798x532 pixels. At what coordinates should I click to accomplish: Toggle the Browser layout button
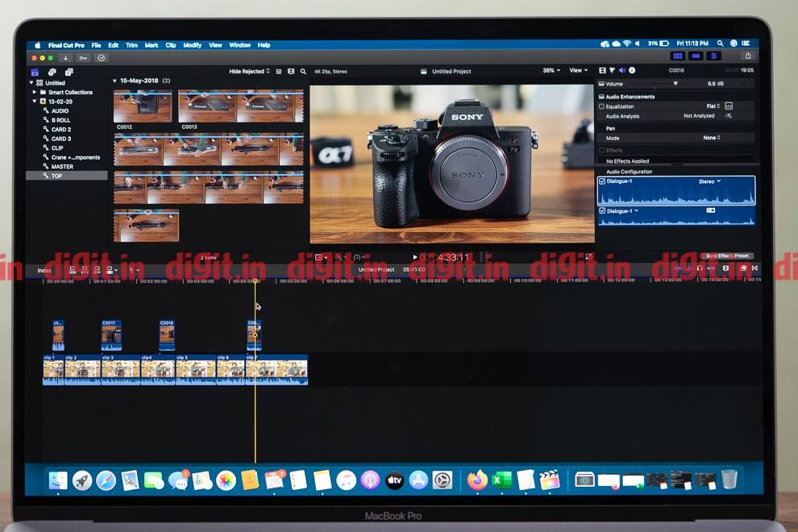pos(678,56)
